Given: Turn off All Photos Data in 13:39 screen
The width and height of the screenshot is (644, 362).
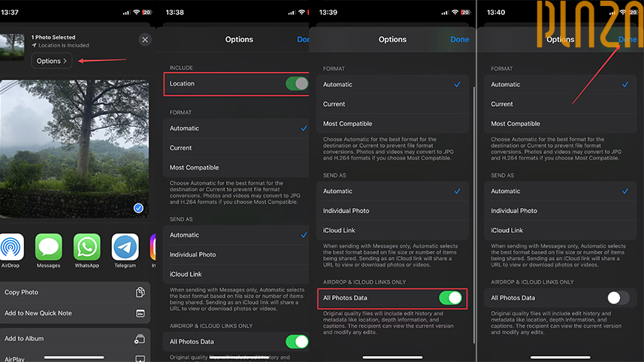Looking at the screenshot, I should tap(451, 298).
